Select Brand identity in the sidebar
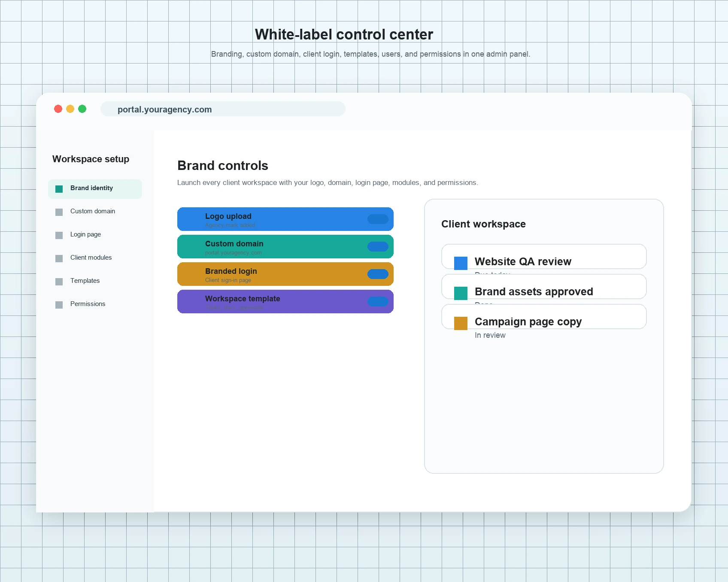Viewport: 728px width, 582px height. (x=95, y=189)
